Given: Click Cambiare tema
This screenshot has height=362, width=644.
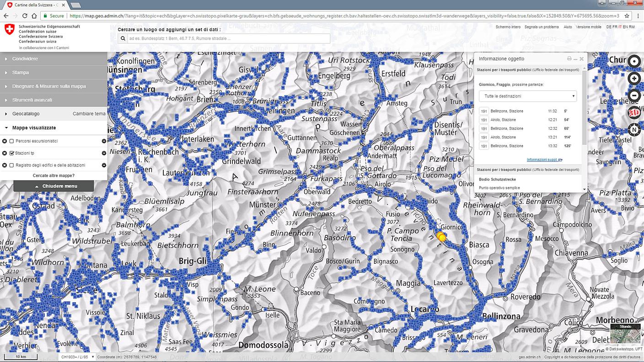Looking at the screenshot, I should click(89, 114).
